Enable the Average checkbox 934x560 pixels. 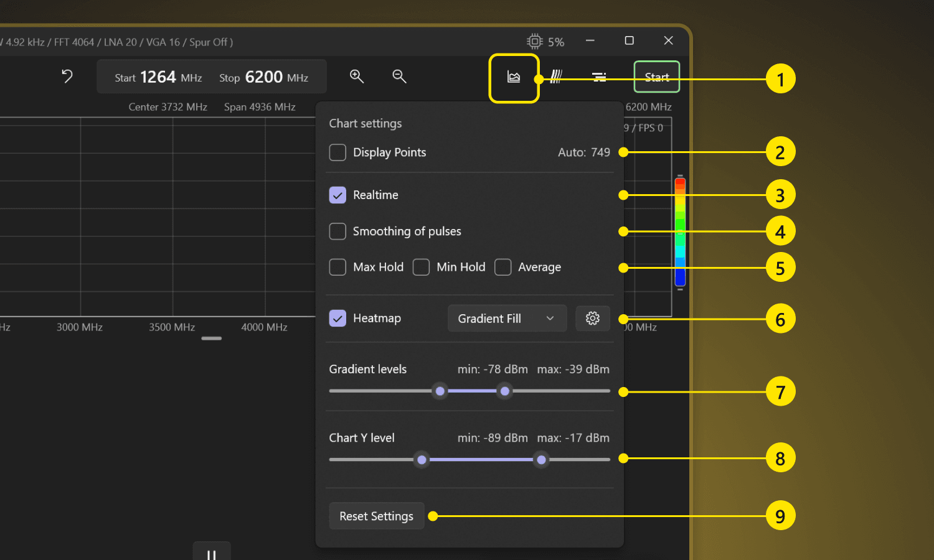(503, 268)
